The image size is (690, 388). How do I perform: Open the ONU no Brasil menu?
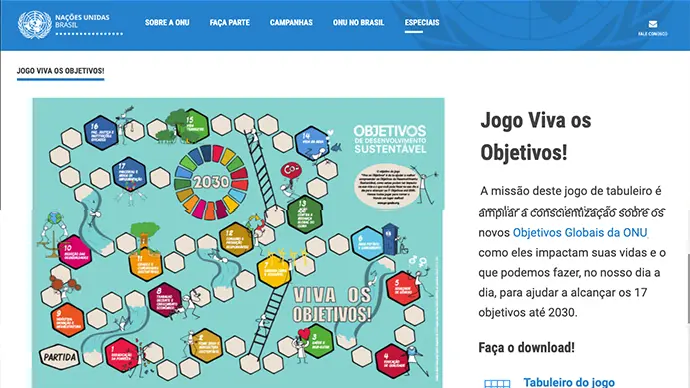point(359,22)
